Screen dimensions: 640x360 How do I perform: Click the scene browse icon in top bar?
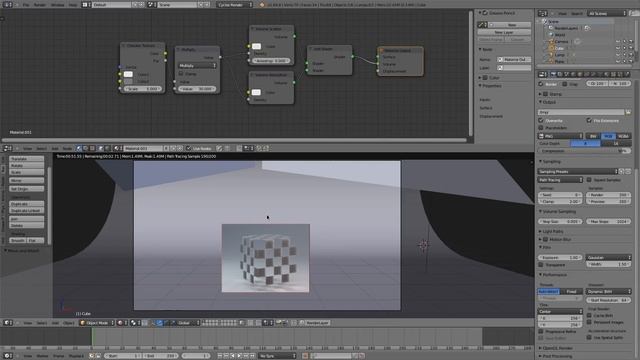pyautogui.click(x=151, y=4)
